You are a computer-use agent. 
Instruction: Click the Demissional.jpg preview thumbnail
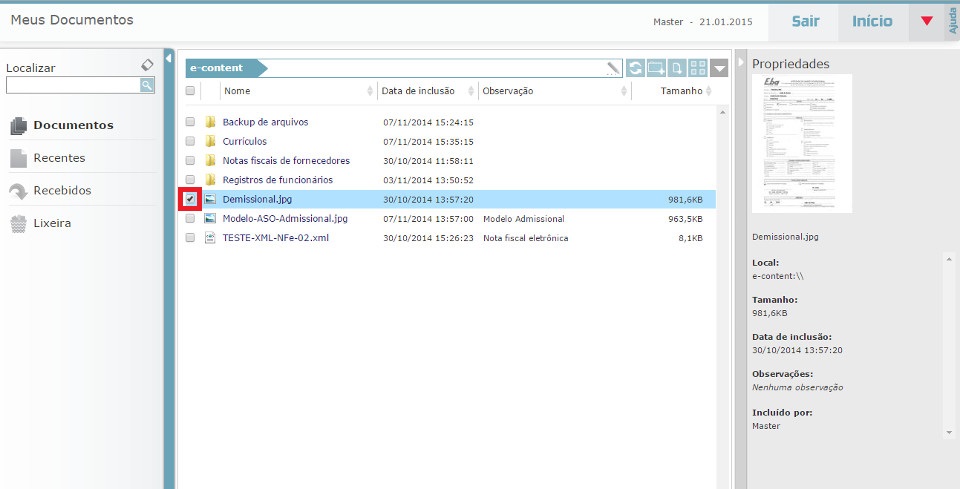(802, 143)
